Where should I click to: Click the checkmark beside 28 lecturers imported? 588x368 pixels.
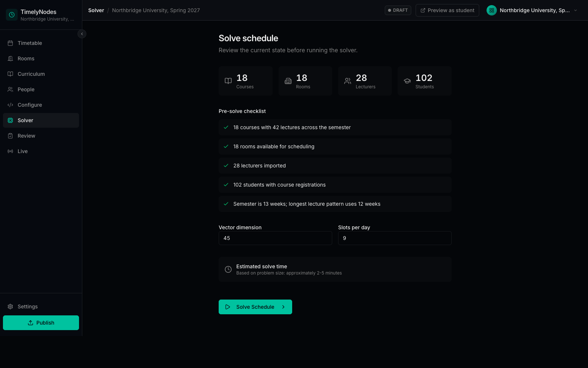[x=226, y=166]
